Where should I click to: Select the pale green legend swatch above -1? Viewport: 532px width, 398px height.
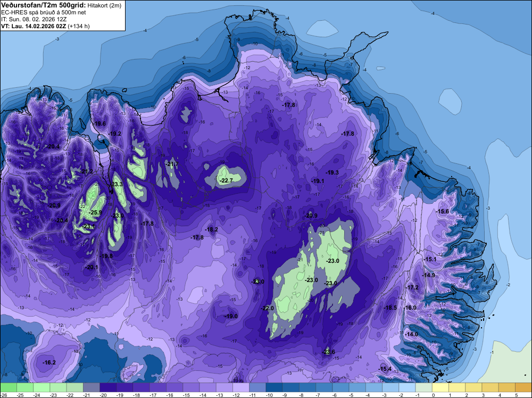[x=424, y=387]
